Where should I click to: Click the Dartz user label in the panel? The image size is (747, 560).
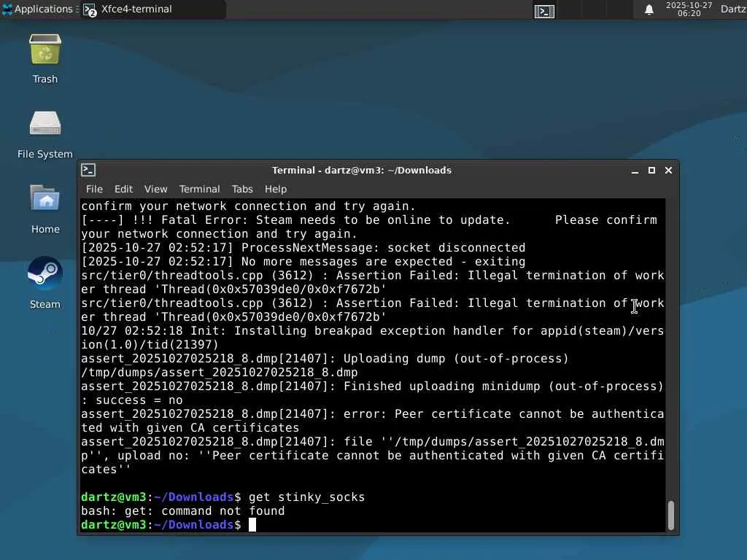tap(733, 9)
